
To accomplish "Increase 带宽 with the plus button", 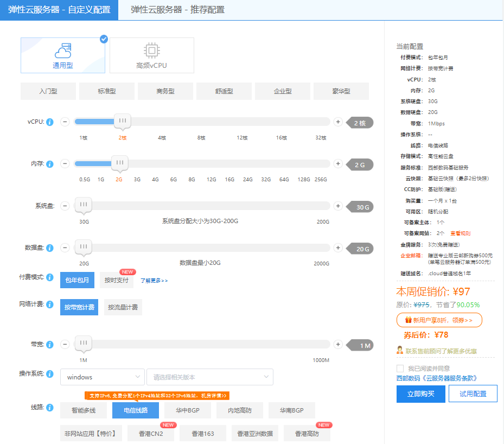I will click(x=338, y=344).
